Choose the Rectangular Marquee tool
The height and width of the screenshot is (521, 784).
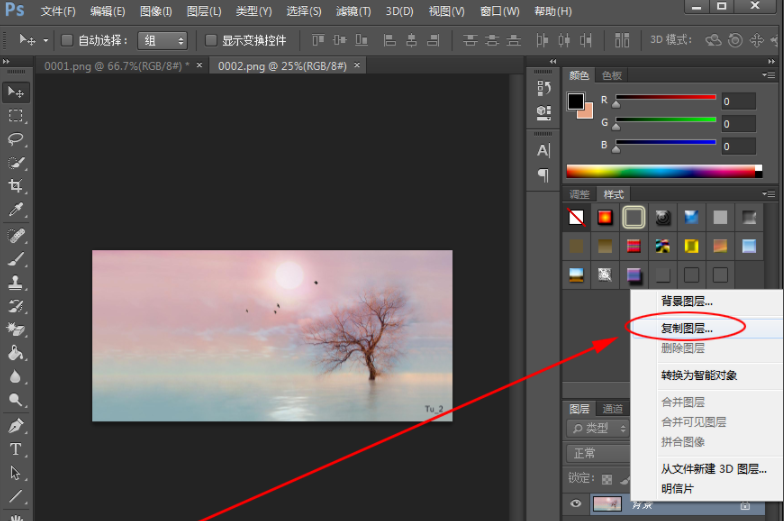[16, 115]
